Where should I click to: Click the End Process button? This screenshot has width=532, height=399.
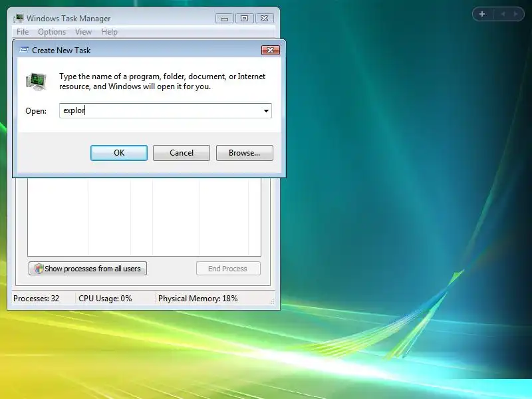[x=228, y=269]
